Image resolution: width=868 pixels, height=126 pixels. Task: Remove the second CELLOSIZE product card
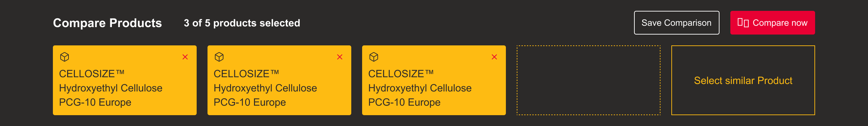pos(340,57)
